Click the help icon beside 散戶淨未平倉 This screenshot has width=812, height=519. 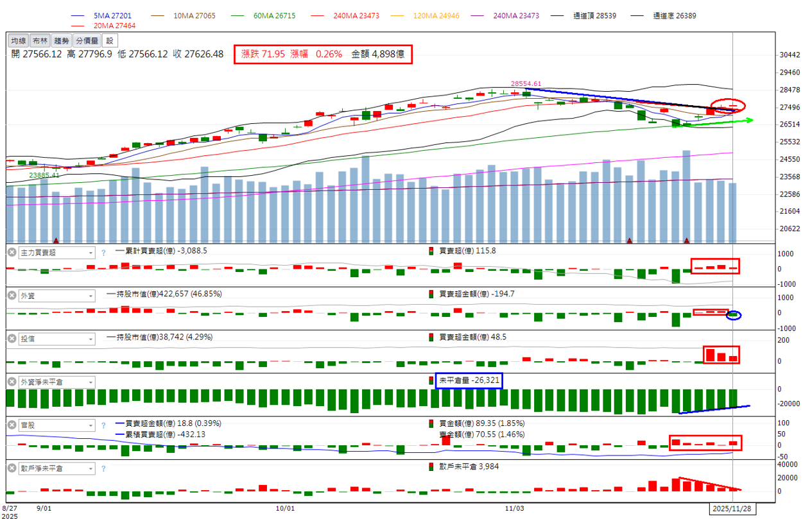[103, 468]
